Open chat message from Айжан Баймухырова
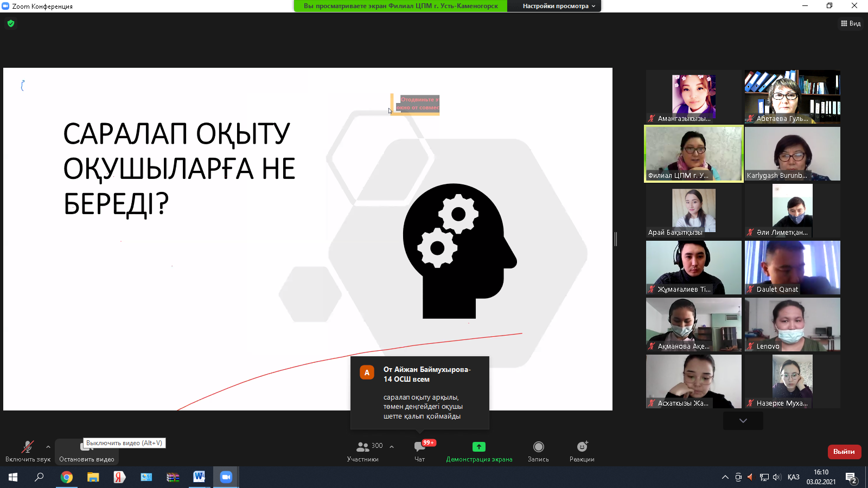868x488 pixels. pos(419,393)
